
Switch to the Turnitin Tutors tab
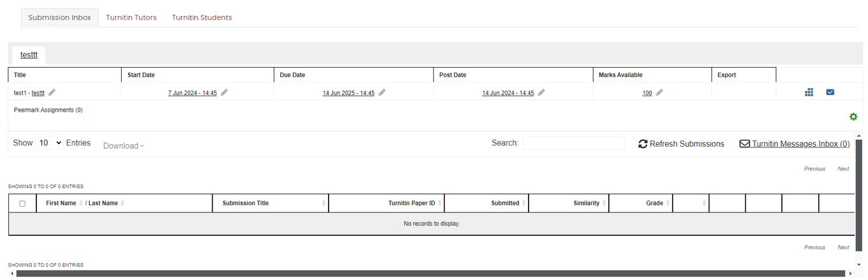[x=131, y=18]
